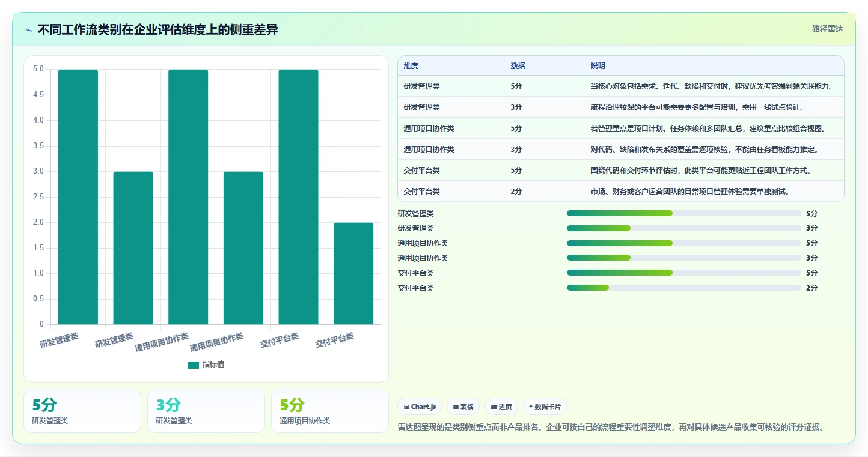The height and width of the screenshot is (457, 868).
Task: Click the description starting 若管理重点是项目计划
Action: (x=708, y=129)
